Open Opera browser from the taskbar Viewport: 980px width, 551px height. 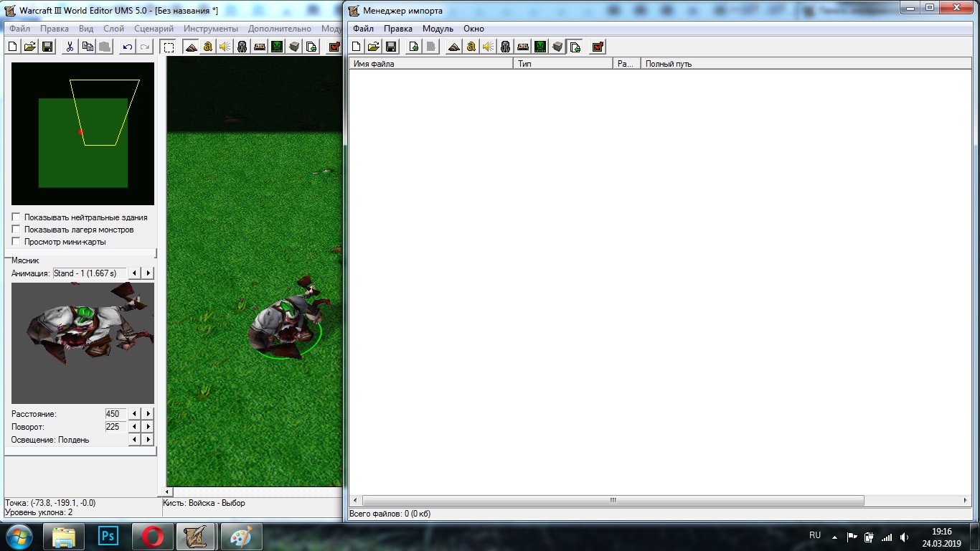click(x=153, y=536)
